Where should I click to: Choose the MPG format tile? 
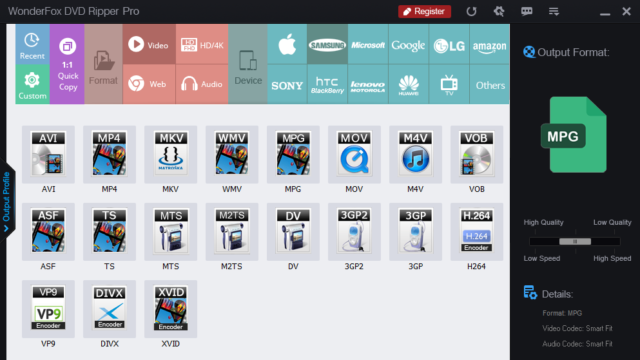[293, 154]
